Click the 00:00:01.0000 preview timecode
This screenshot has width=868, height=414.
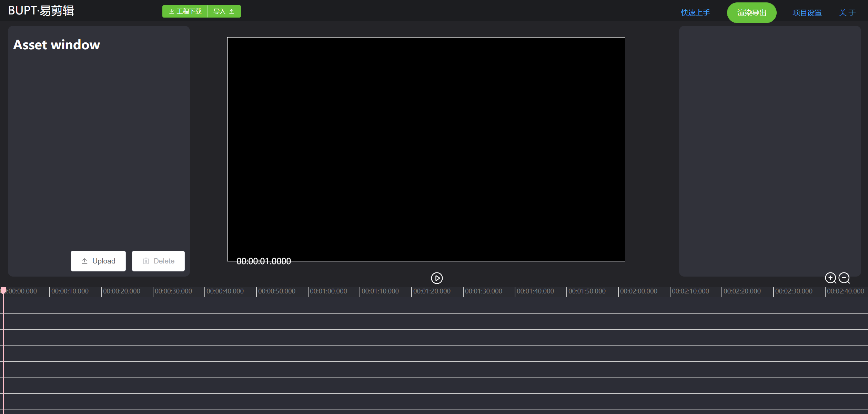click(x=264, y=261)
